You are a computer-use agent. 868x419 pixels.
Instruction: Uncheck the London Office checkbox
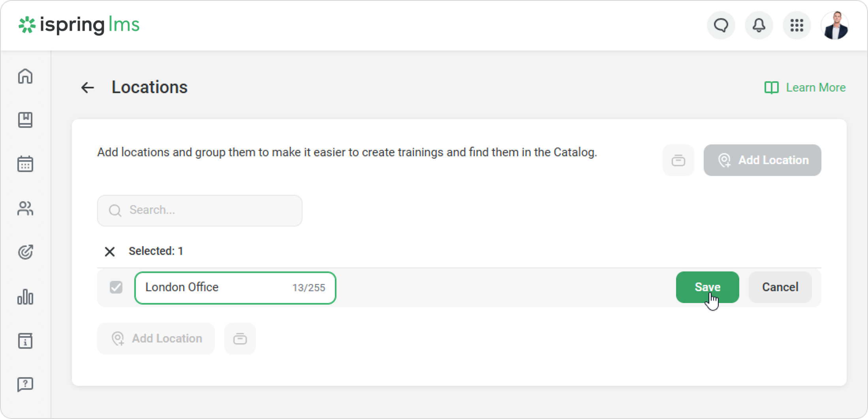click(x=116, y=287)
